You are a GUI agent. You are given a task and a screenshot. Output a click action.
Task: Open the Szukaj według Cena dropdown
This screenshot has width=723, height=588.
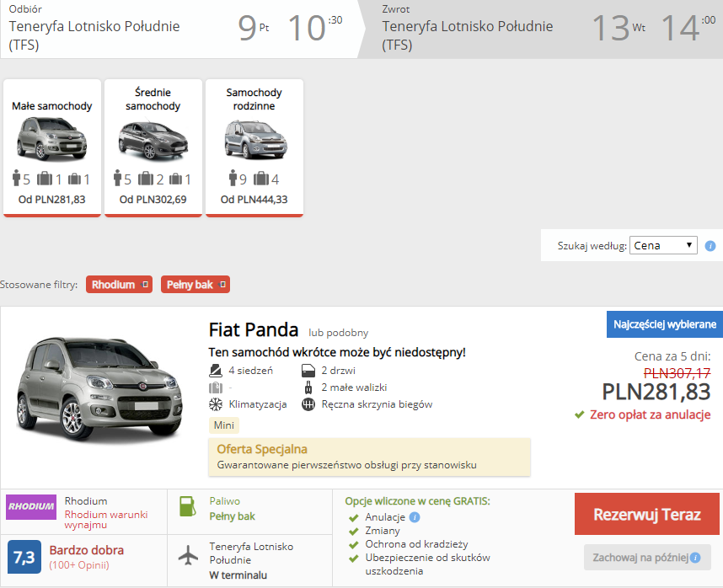click(663, 245)
